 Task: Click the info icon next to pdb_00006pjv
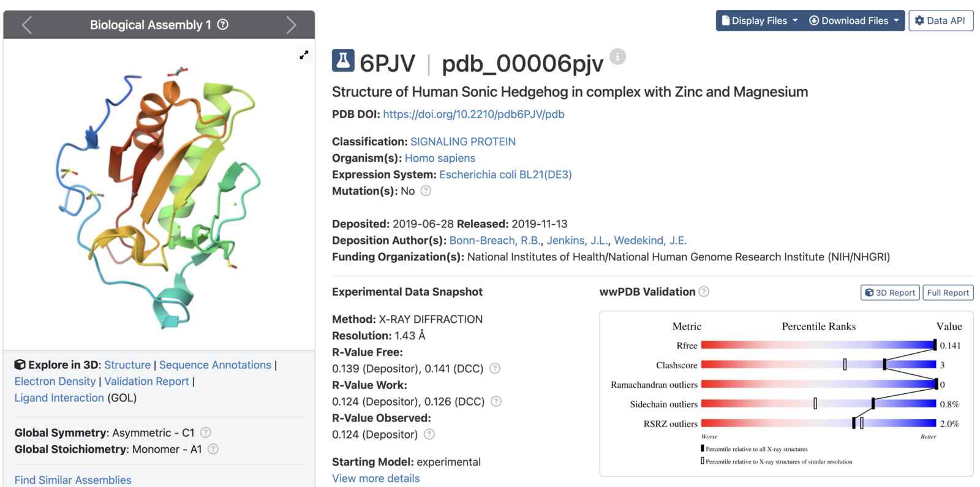[x=617, y=56]
